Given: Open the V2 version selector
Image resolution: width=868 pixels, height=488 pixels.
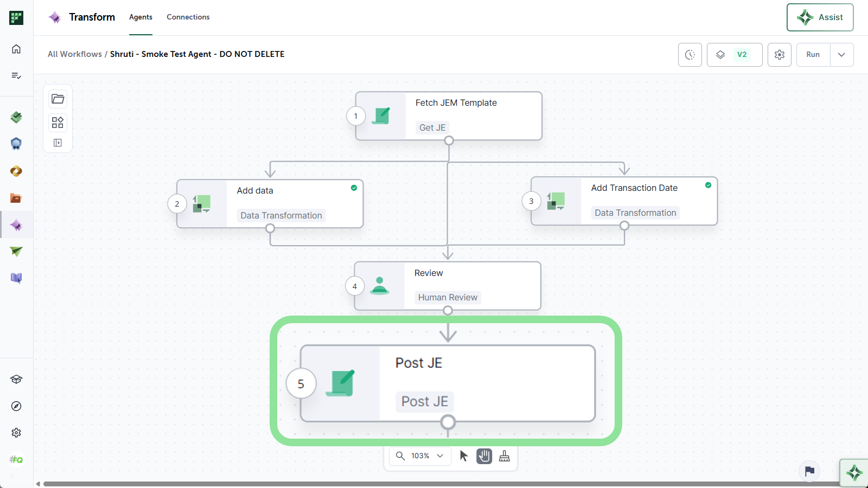Looking at the screenshot, I should pyautogui.click(x=735, y=55).
